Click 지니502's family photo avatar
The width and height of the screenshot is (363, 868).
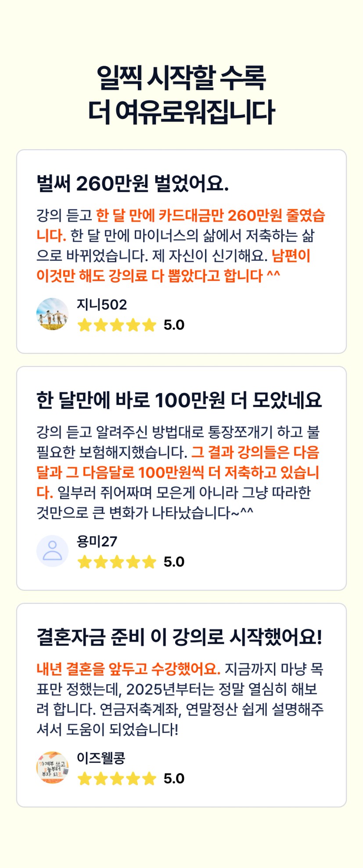click(52, 314)
